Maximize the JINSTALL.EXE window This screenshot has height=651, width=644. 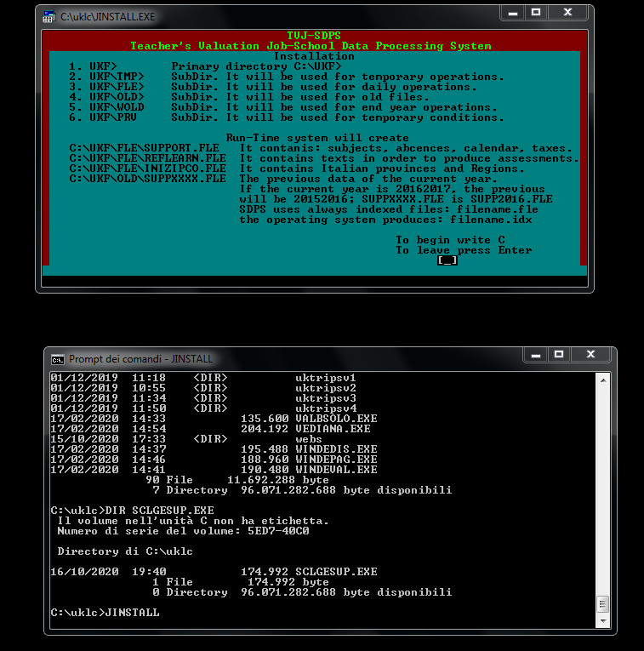click(536, 13)
